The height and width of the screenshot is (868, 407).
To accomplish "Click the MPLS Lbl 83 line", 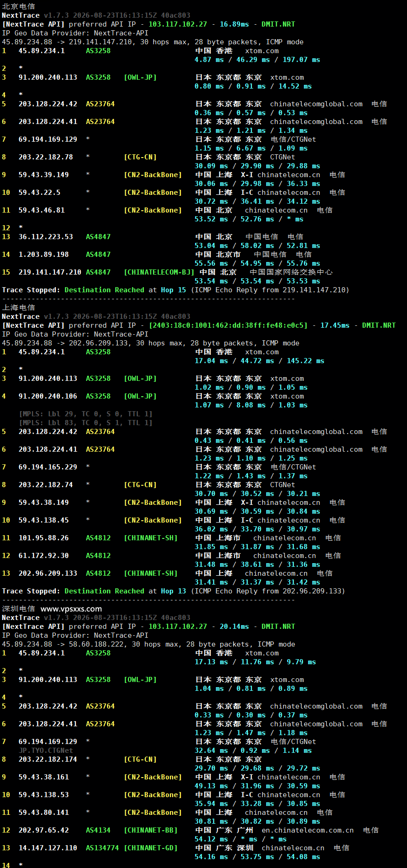I will click(x=86, y=423).
